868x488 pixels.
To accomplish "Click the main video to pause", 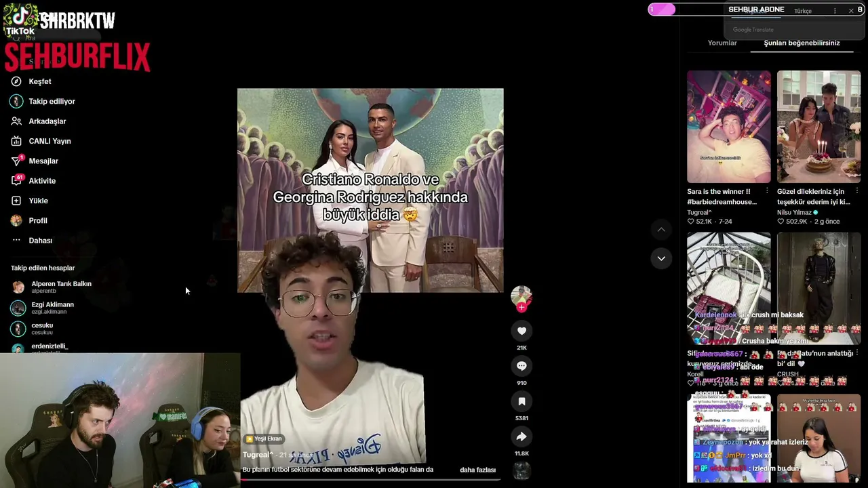I will point(370,285).
